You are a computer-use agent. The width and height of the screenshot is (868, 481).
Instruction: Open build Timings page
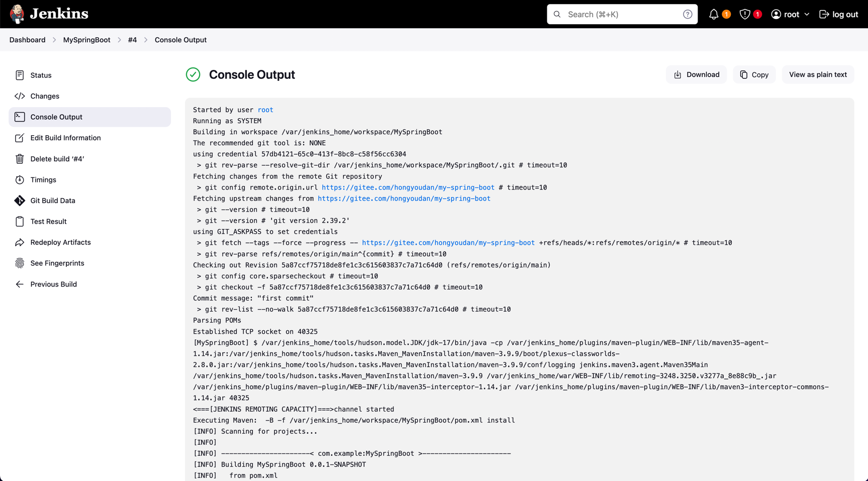pos(43,180)
